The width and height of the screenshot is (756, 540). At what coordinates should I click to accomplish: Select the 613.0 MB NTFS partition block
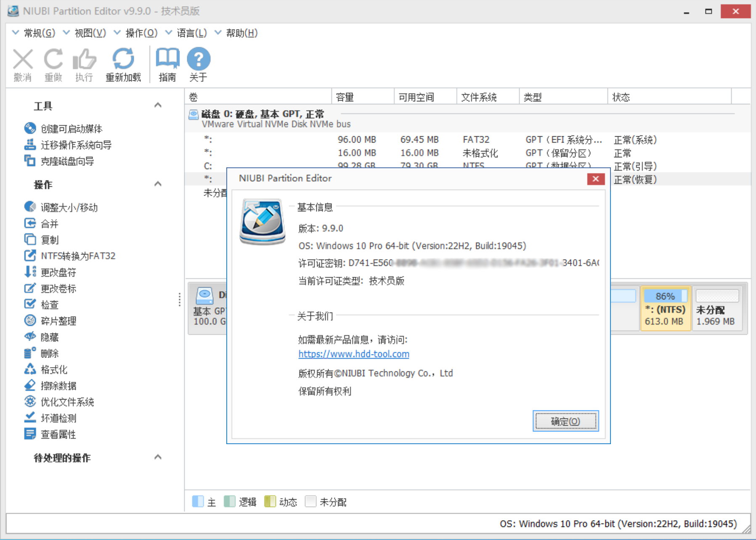pos(666,309)
